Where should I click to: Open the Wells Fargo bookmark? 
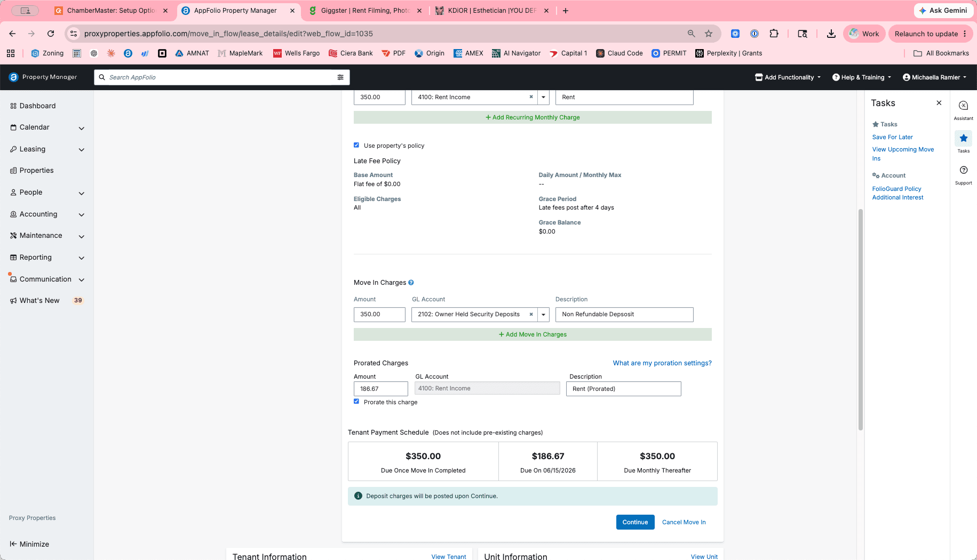(297, 53)
